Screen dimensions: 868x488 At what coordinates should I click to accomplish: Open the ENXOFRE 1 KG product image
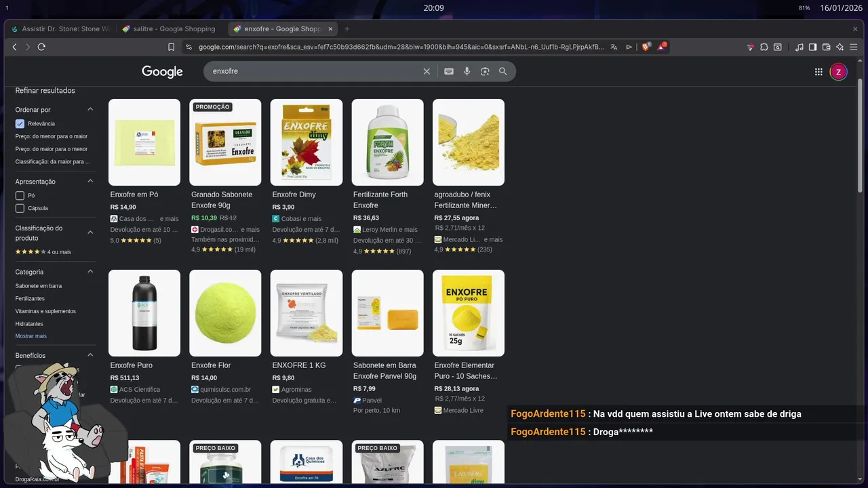click(307, 313)
